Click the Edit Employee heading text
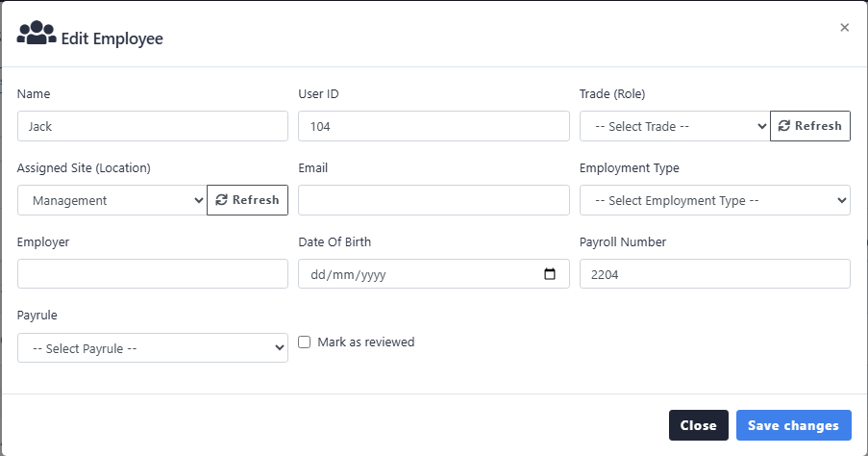 [x=112, y=39]
